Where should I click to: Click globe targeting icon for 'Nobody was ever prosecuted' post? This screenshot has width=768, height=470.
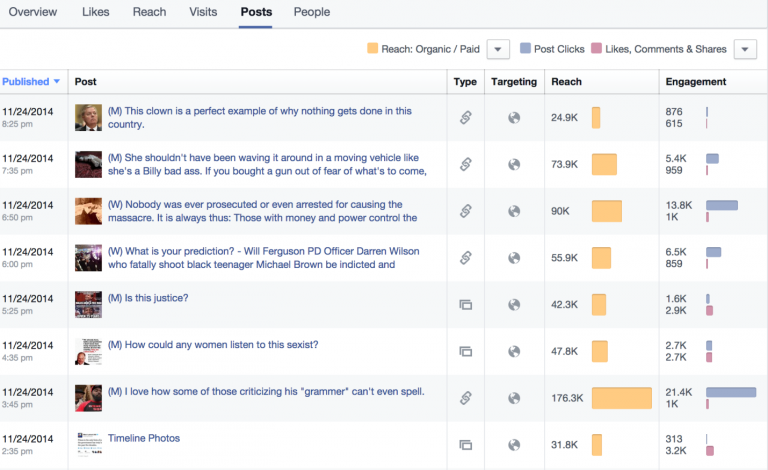click(x=514, y=211)
